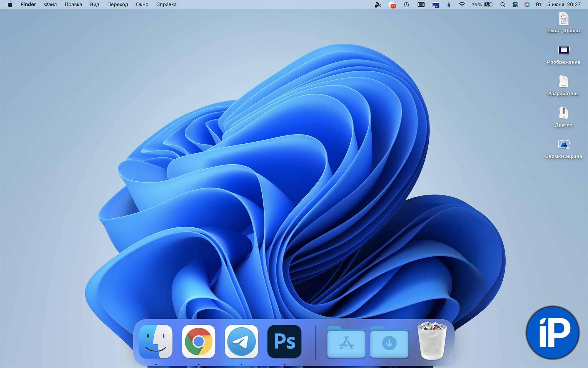Select the Снимки экрана desktop stack
Screen dimensions: 588x368
pos(563,145)
